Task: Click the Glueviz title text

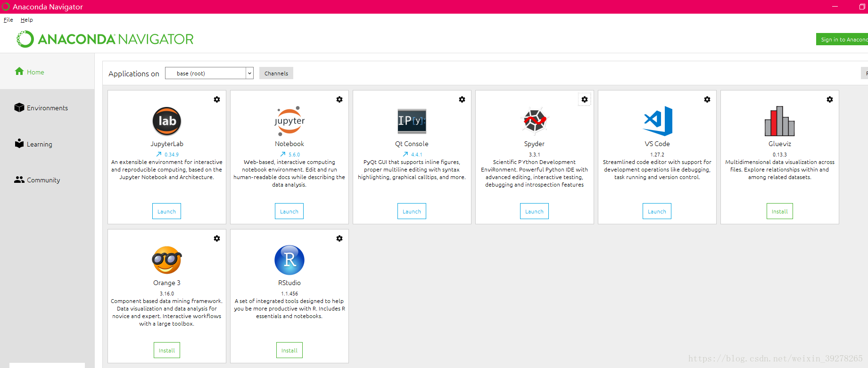Action: (780, 144)
